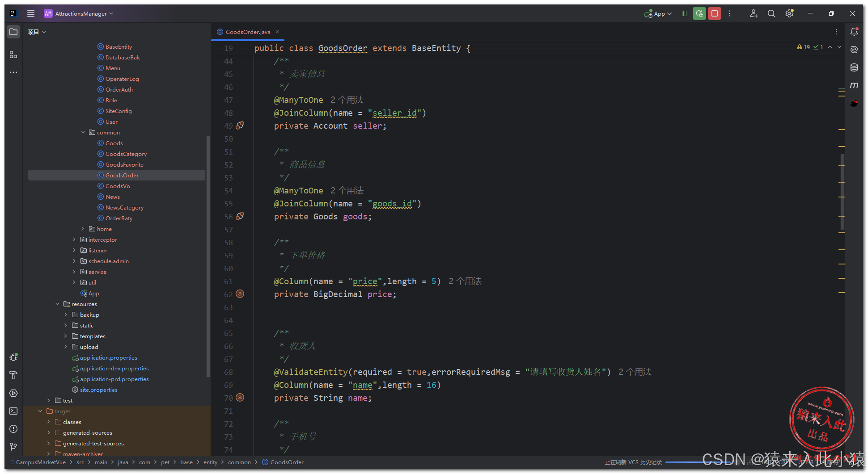This screenshot has height=474, width=868.
Task: Open the Terminal tool window
Action: point(13,411)
